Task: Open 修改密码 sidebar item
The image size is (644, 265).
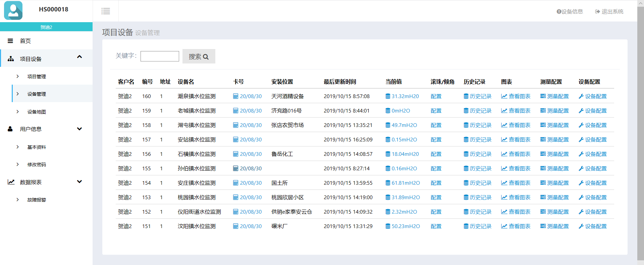Action: (37, 165)
